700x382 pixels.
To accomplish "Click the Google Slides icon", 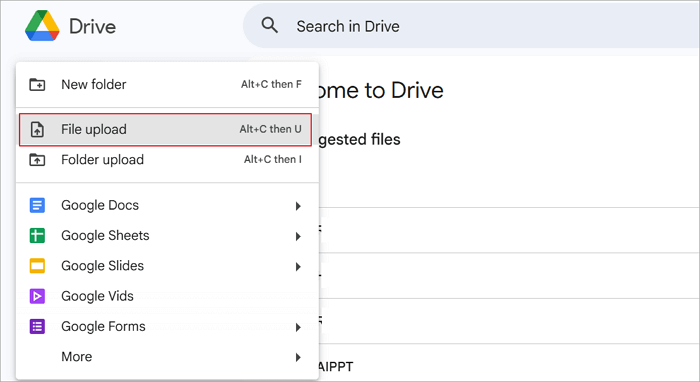I will [x=37, y=266].
